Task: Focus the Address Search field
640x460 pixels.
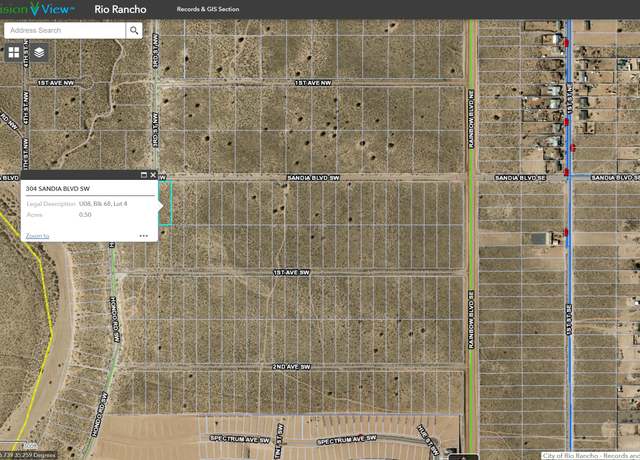Action: (65, 30)
